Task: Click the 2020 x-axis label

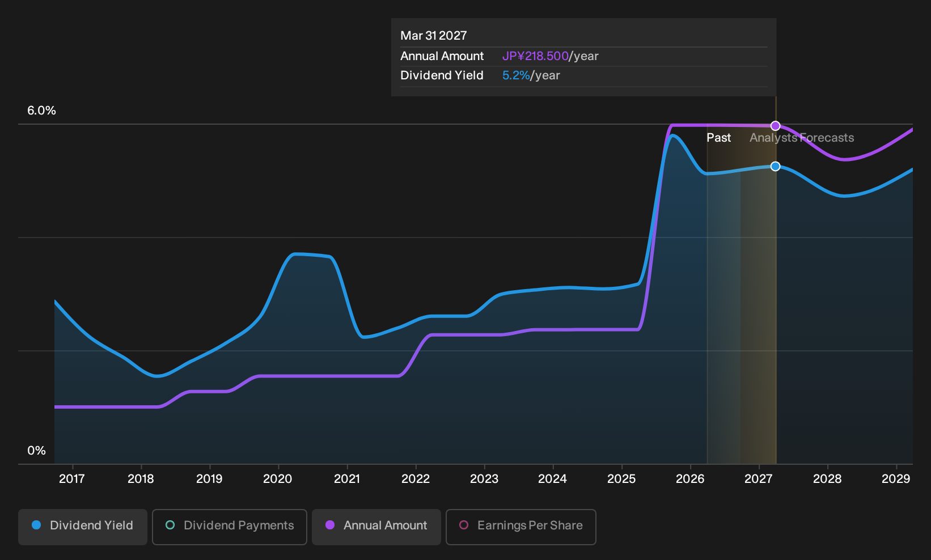Action: pyautogui.click(x=278, y=479)
